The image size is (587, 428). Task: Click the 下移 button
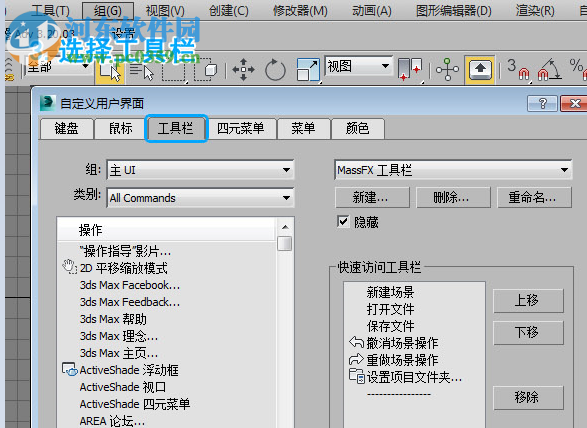pos(528,333)
